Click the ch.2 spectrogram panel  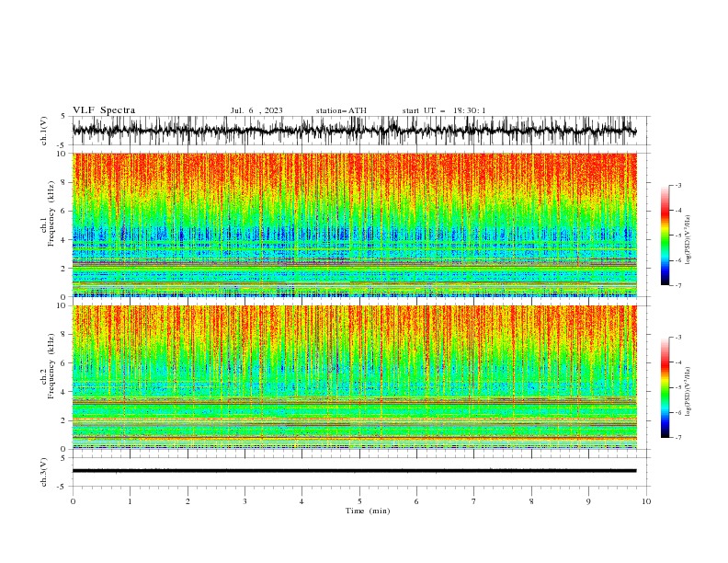354,377
